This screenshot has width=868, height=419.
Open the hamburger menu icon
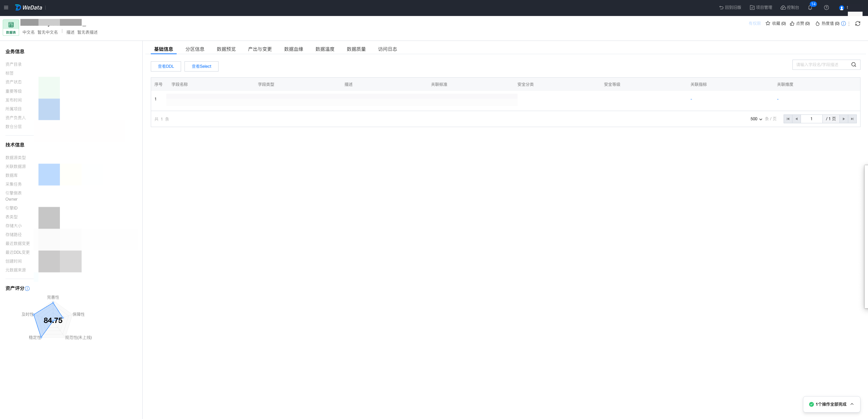click(x=6, y=7)
